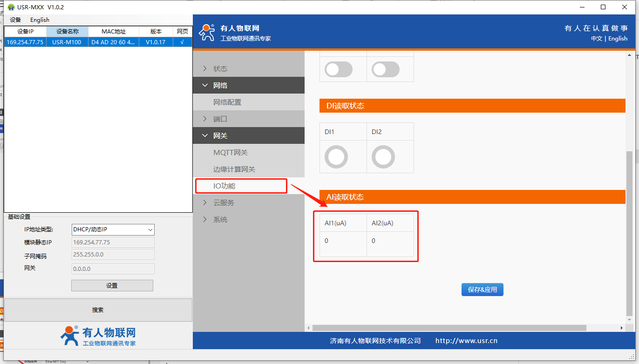Click the 搜索 button
Image resolution: width=639 pixels, height=364 pixels.
(98, 310)
